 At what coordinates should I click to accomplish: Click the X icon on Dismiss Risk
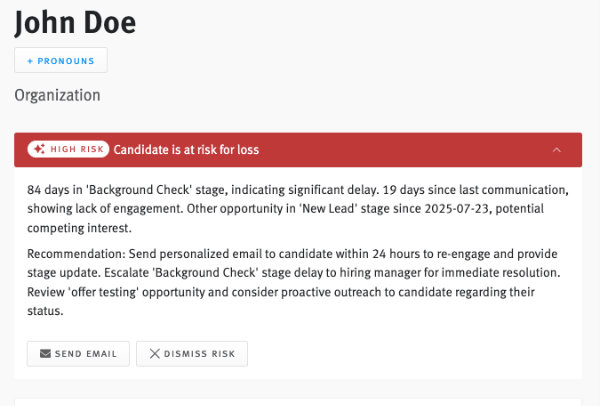[154, 354]
